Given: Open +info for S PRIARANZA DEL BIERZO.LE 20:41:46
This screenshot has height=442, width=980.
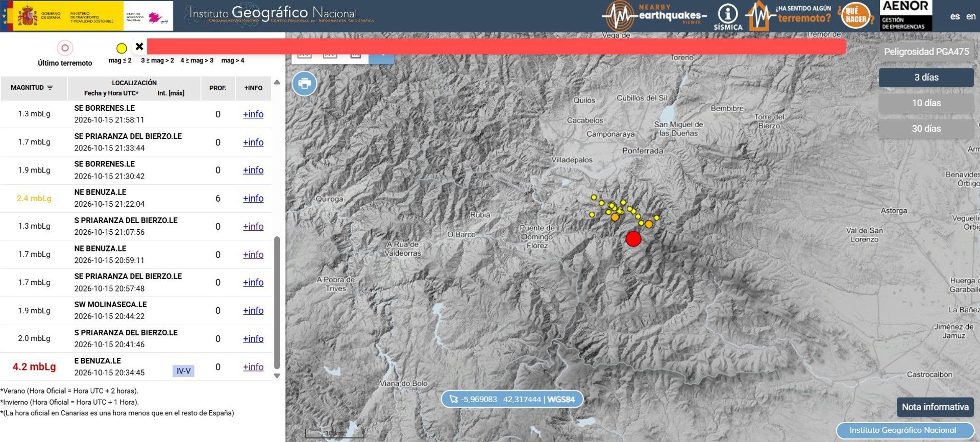Looking at the screenshot, I should click(253, 338).
